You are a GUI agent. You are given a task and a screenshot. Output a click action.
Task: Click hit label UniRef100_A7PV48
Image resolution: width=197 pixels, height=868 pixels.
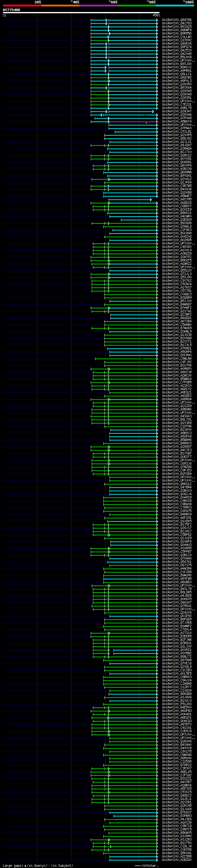tap(176, 118)
